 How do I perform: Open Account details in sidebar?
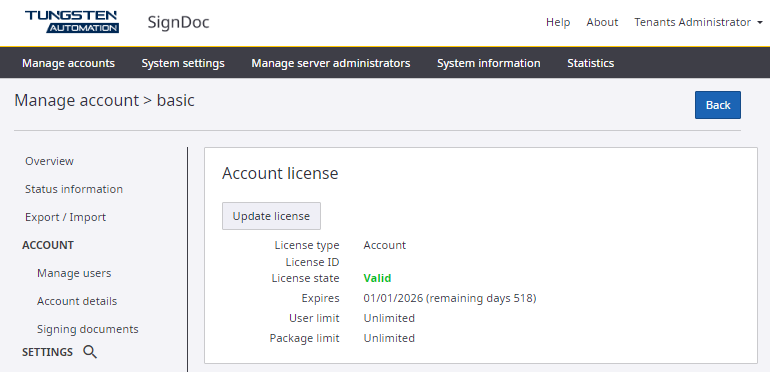tap(77, 301)
